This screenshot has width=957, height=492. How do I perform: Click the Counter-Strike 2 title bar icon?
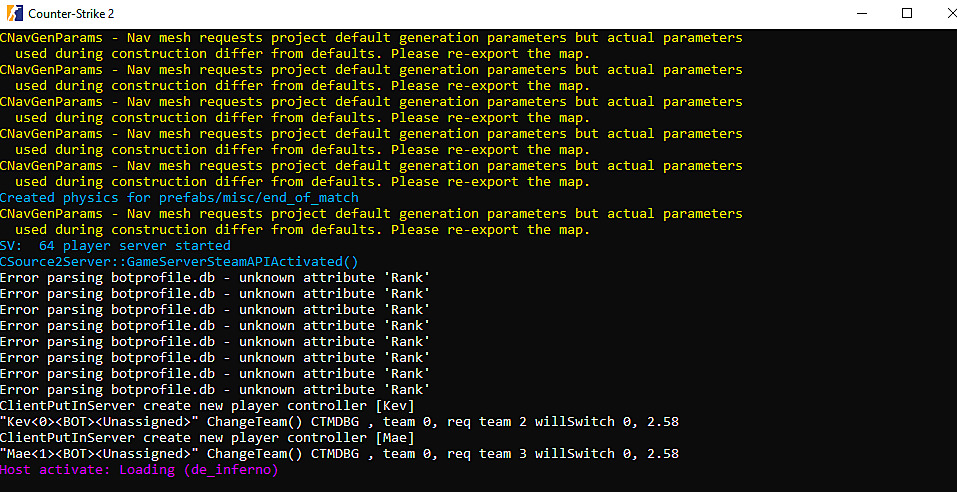coord(12,13)
